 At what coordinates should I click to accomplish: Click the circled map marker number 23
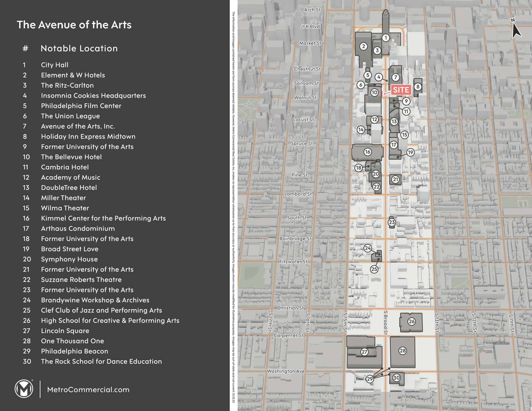click(x=392, y=222)
